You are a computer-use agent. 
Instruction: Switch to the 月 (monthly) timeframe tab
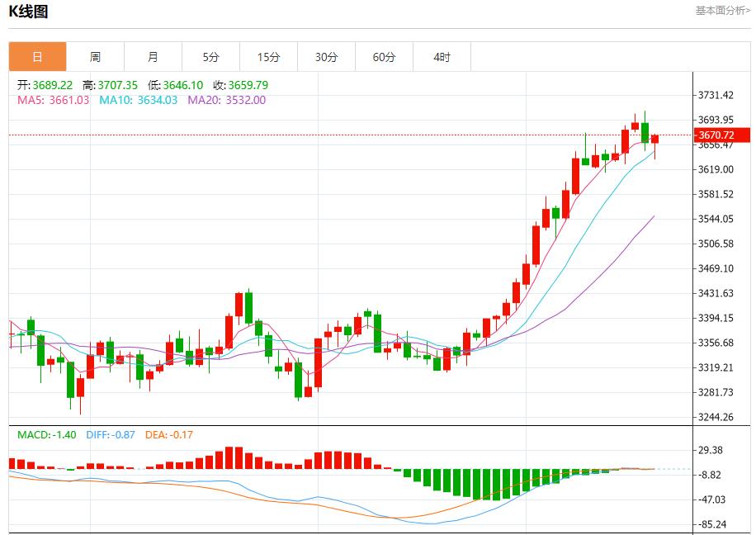pyautogui.click(x=153, y=57)
